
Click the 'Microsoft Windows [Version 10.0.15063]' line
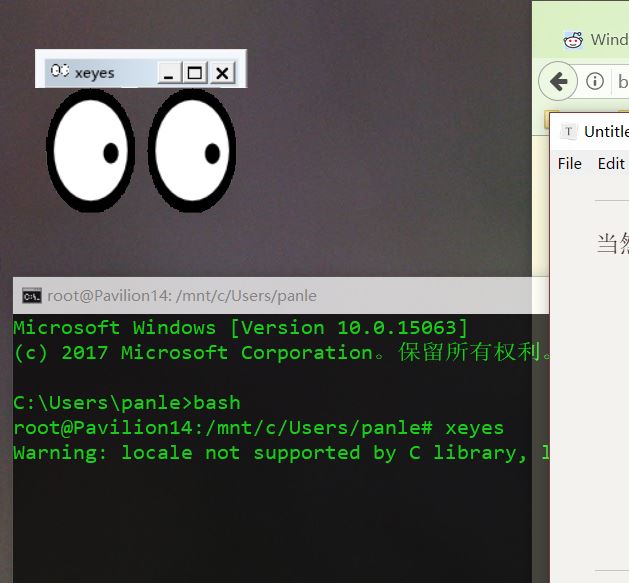241,328
